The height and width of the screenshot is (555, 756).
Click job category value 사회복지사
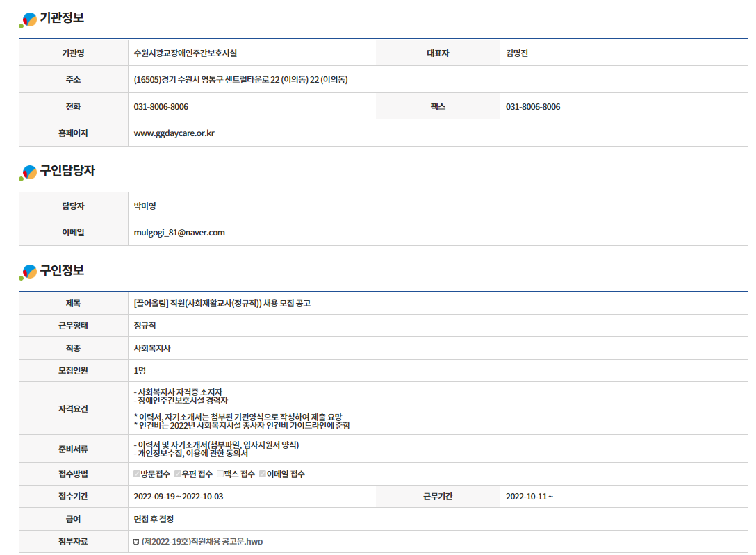[152, 348]
